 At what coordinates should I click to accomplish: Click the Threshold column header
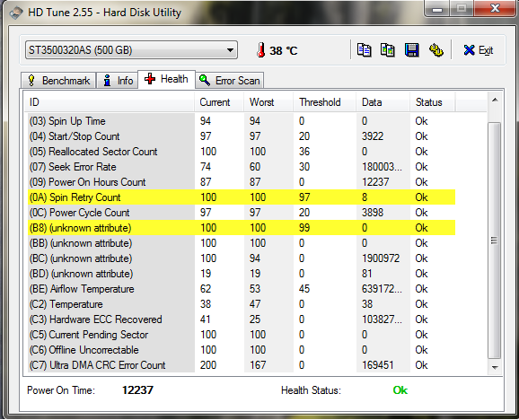click(x=325, y=102)
